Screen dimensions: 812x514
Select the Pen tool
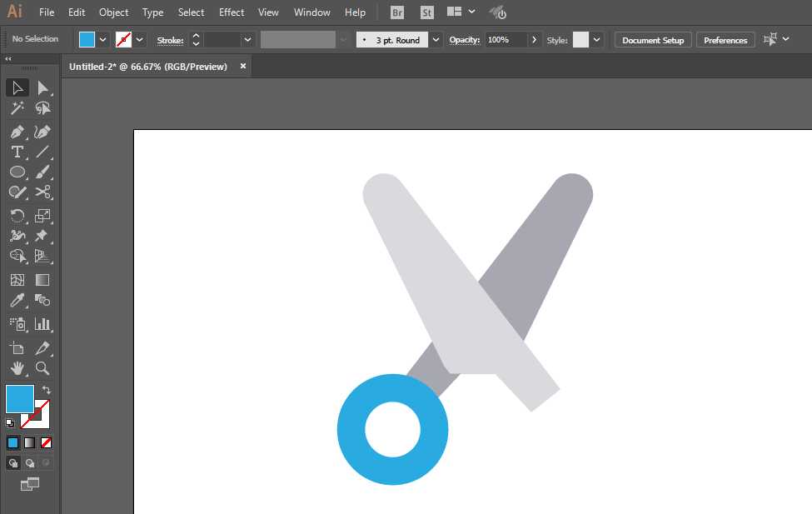pos(17,132)
